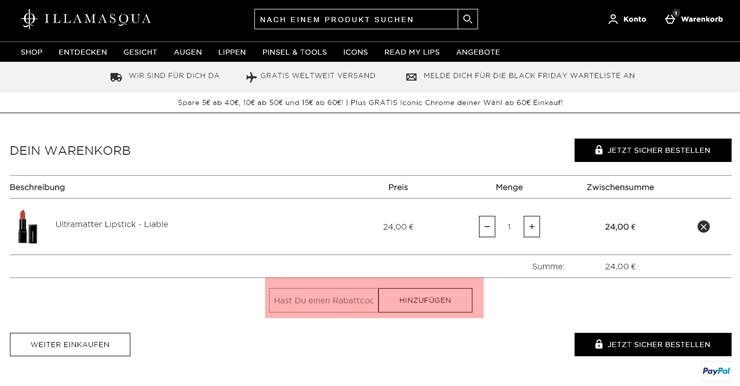Open the GESICHT menu

[140, 52]
